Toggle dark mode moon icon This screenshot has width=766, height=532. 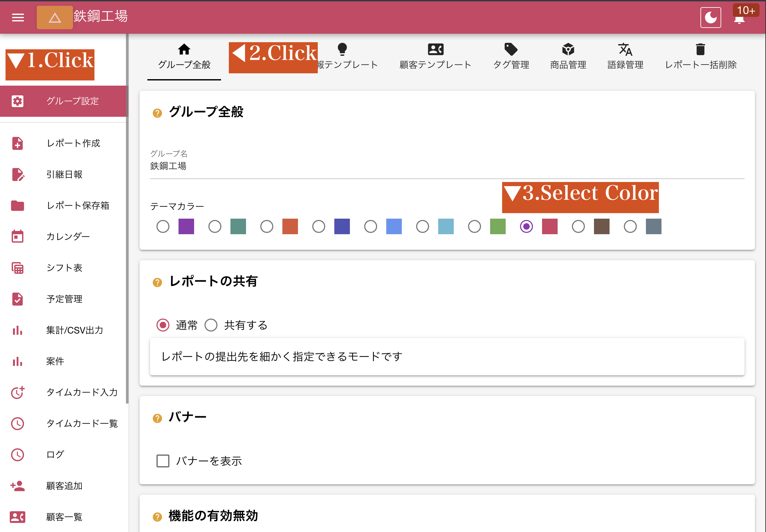pyautogui.click(x=710, y=17)
